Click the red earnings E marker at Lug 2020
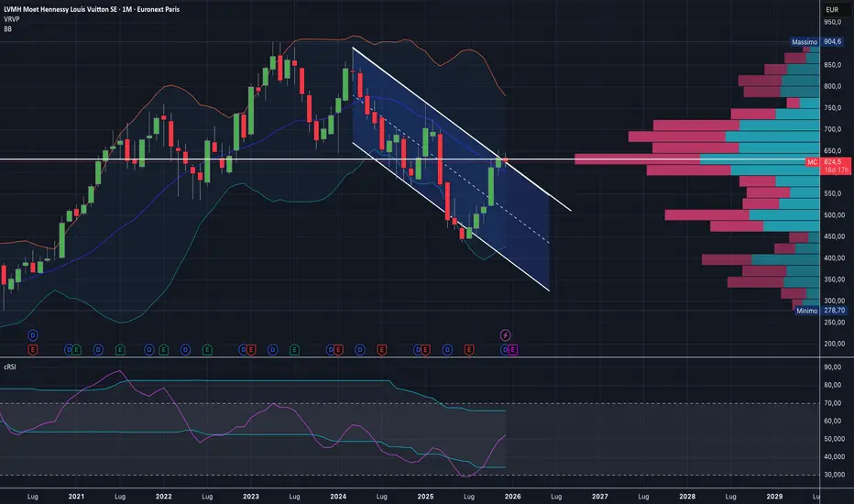This screenshot has height=504, width=854. [x=33, y=350]
